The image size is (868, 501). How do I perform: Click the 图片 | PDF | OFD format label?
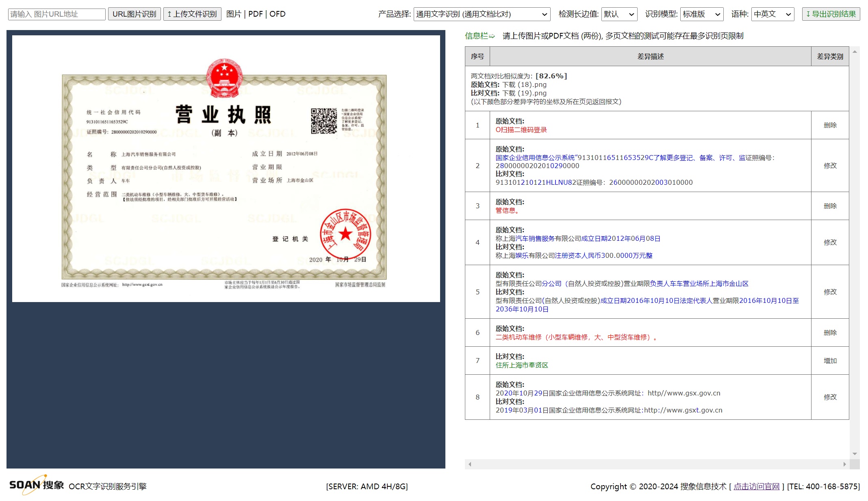pyautogui.click(x=256, y=14)
